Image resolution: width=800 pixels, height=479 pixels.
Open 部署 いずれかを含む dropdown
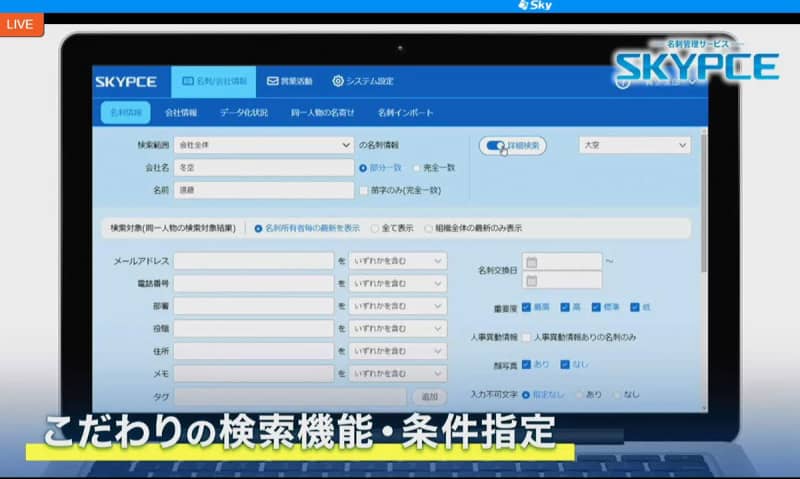398,306
